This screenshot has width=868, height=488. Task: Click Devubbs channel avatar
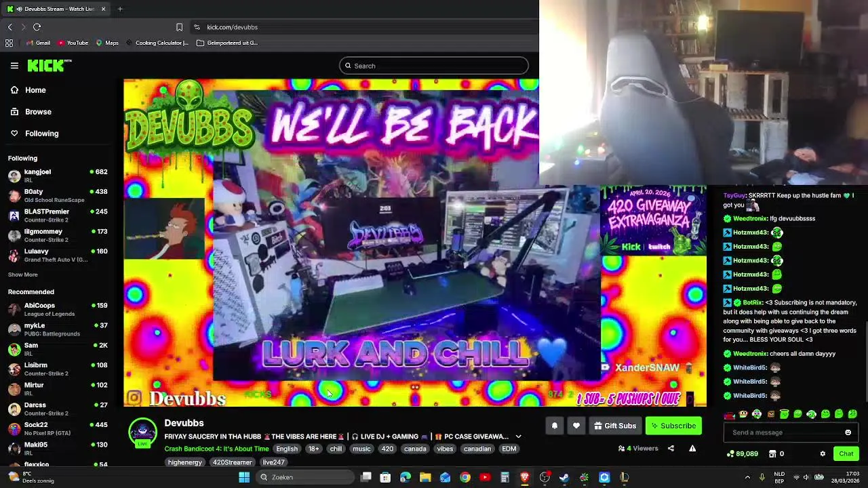click(143, 432)
